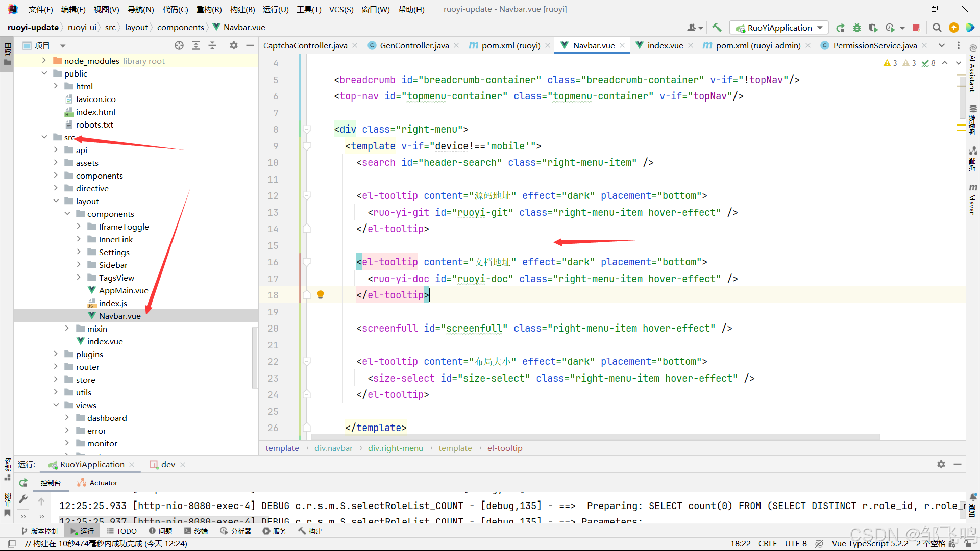
Task: Open the 终端 terminal tool window
Action: click(196, 531)
